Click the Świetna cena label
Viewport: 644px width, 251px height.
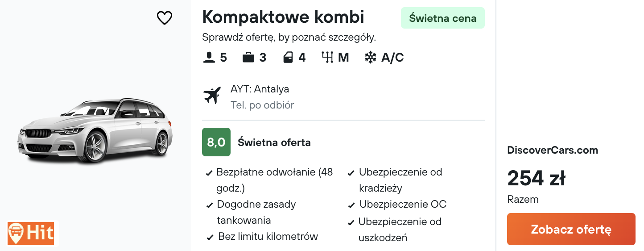(x=443, y=18)
